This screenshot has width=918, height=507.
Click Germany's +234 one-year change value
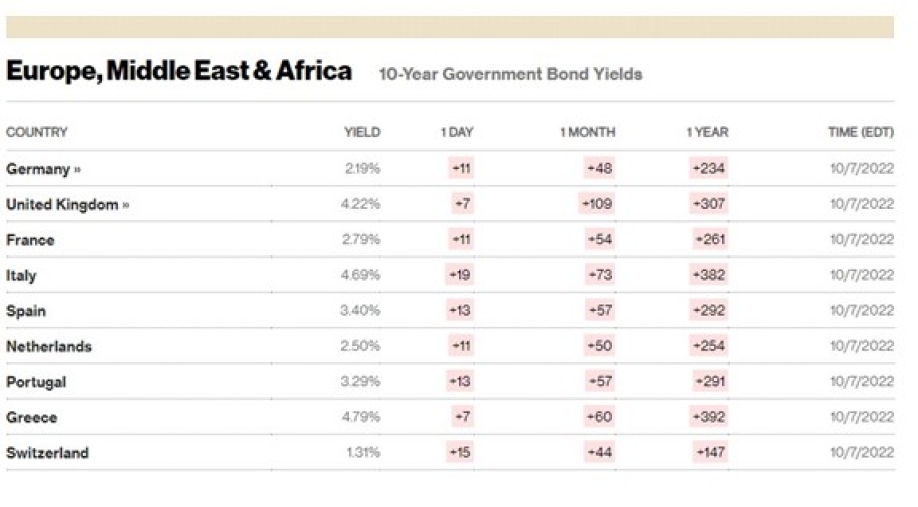click(709, 169)
